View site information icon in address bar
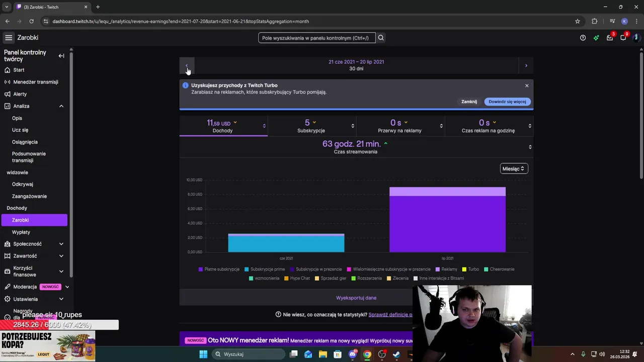 (46, 21)
